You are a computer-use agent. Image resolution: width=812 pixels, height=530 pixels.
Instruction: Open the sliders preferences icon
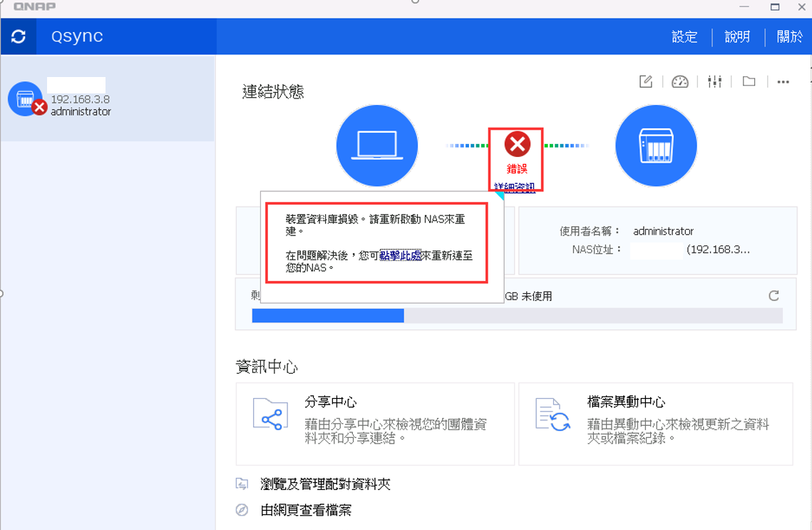pos(714,82)
